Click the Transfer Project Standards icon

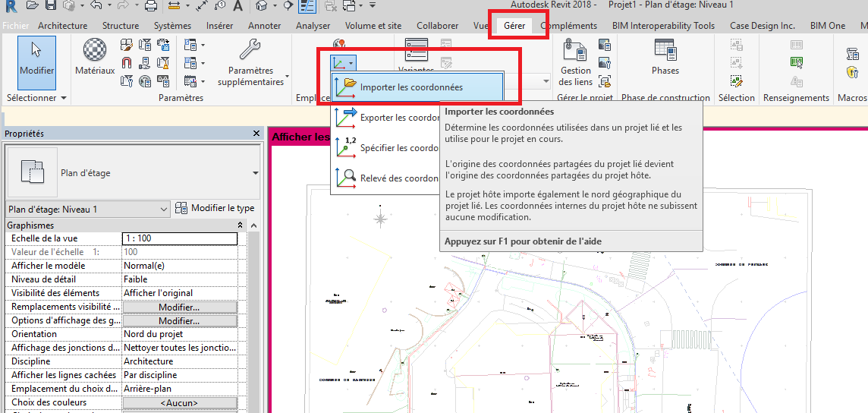click(163, 44)
